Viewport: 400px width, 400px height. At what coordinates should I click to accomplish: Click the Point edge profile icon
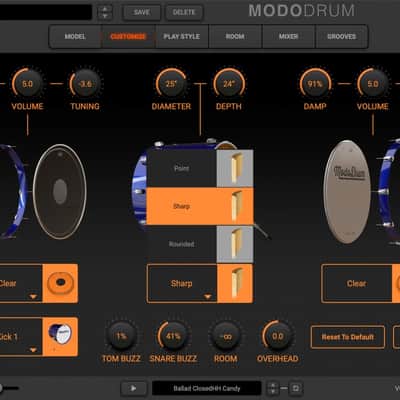click(235, 168)
